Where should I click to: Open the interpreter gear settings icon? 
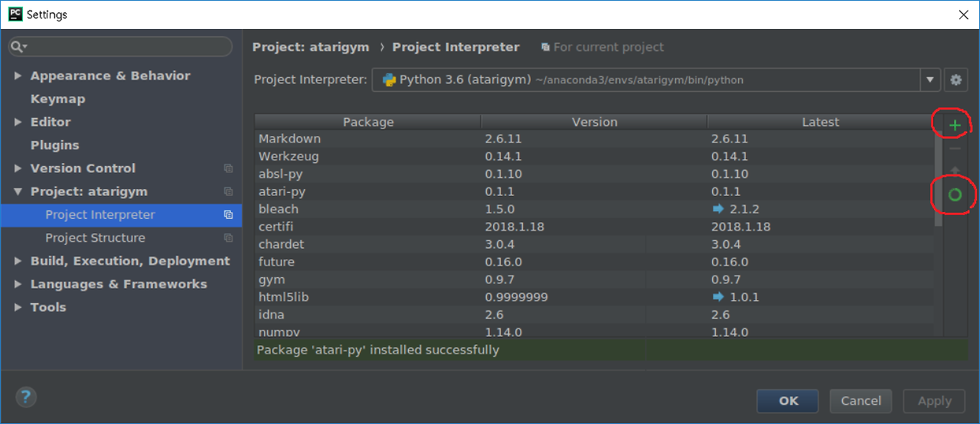(955, 80)
